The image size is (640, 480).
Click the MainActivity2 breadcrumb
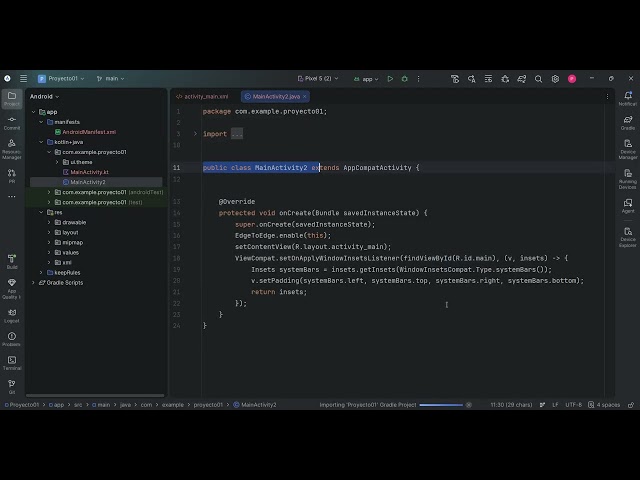[255, 405]
